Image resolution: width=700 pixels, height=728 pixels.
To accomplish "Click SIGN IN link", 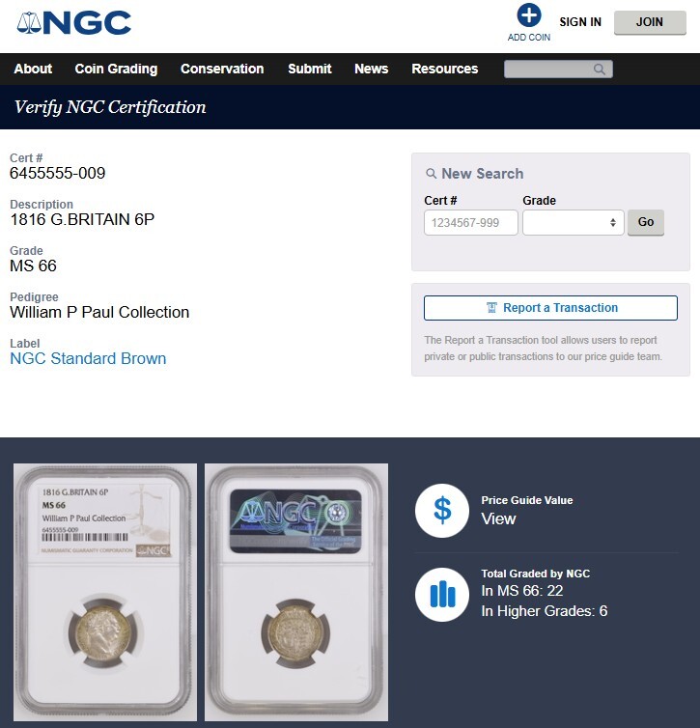I will (x=580, y=22).
